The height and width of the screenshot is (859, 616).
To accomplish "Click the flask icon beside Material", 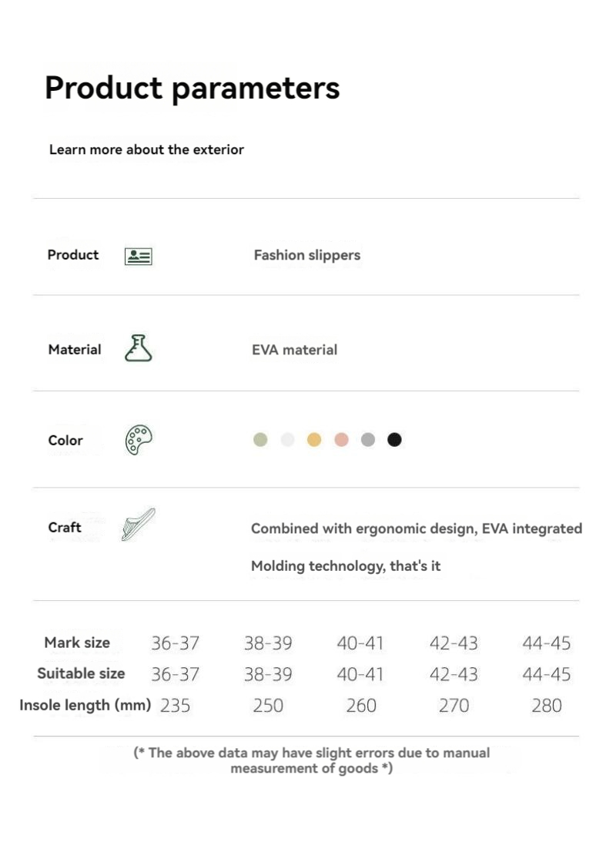I will (x=139, y=349).
